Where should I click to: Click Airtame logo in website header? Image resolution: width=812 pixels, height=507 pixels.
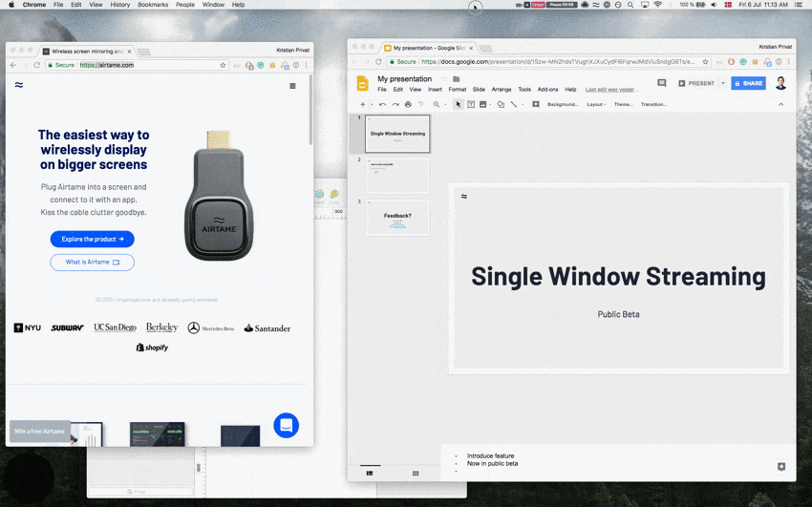click(19, 85)
